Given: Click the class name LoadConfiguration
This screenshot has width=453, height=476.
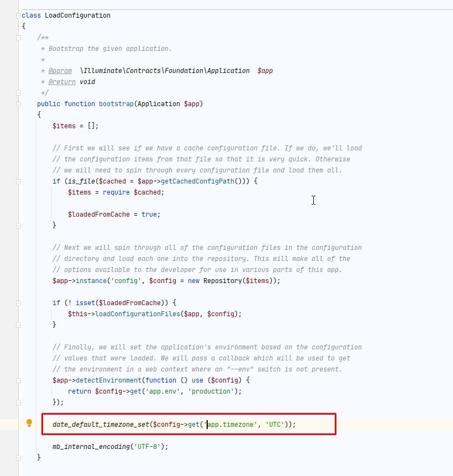Looking at the screenshot, I should tap(78, 15).
